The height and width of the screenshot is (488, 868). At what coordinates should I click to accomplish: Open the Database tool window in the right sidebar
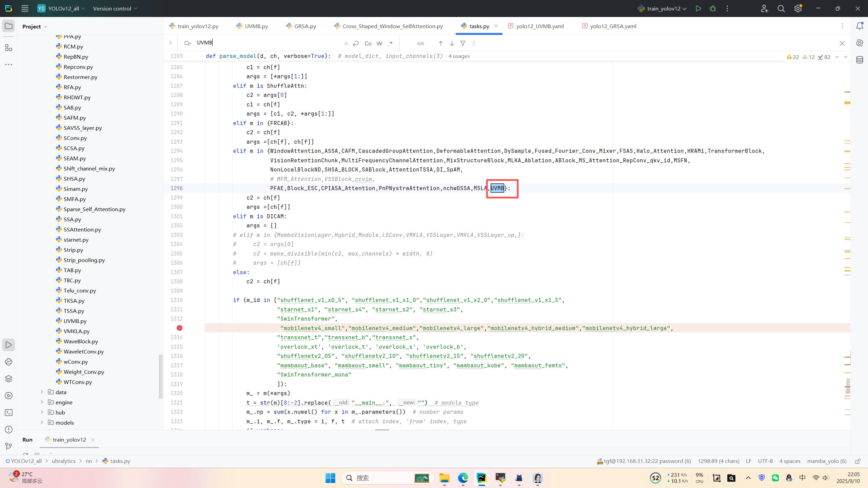tap(860, 60)
